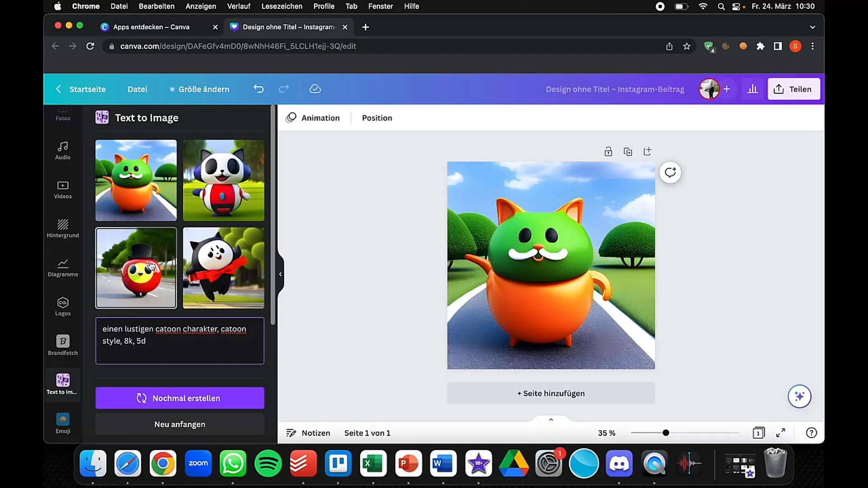The height and width of the screenshot is (488, 868).
Task: Open the Animation option
Action: [313, 118]
